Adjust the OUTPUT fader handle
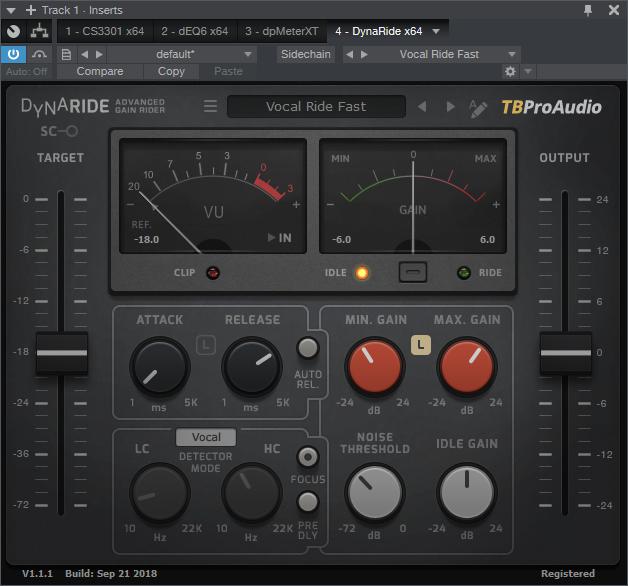Image resolution: width=628 pixels, height=586 pixels. pyautogui.click(x=566, y=353)
